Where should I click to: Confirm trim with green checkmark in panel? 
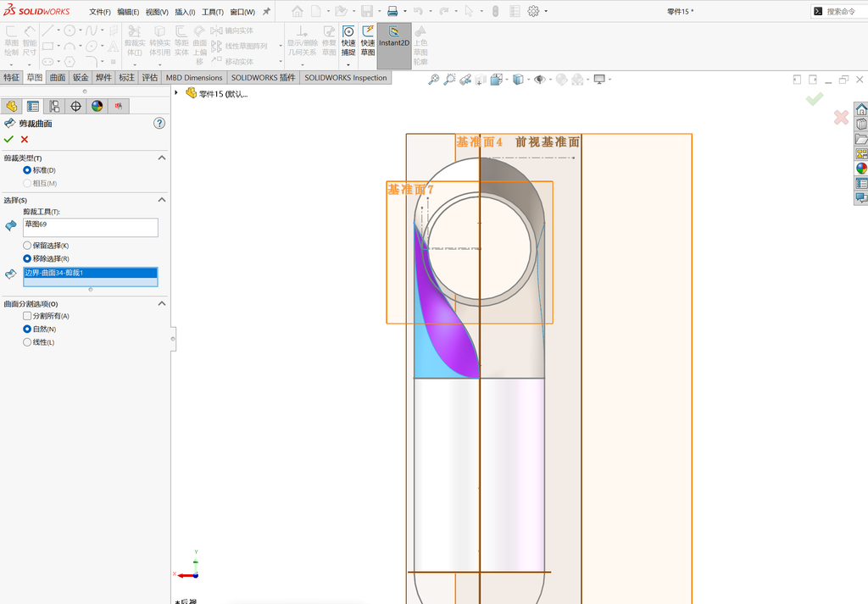[x=8, y=140]
